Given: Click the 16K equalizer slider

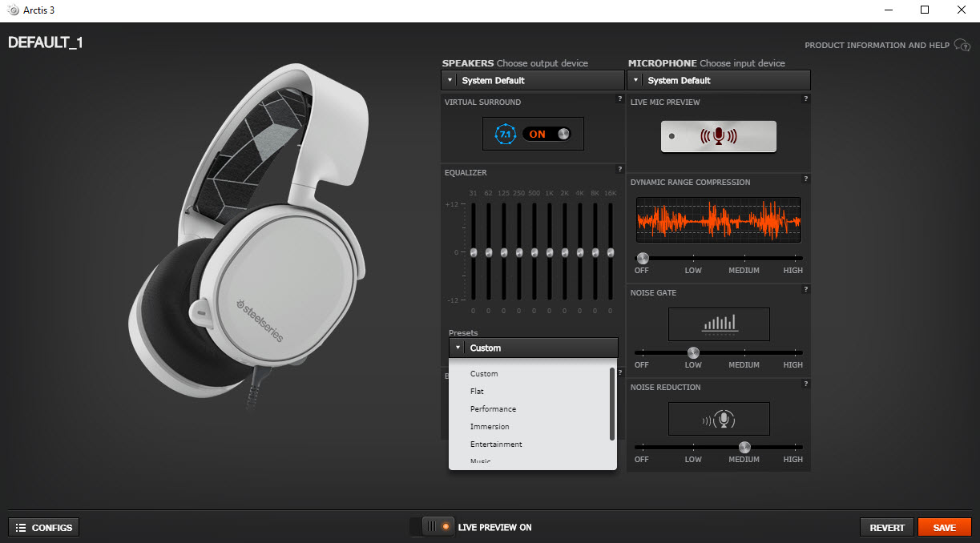Looking at the screenshot, I should (611, 252).
